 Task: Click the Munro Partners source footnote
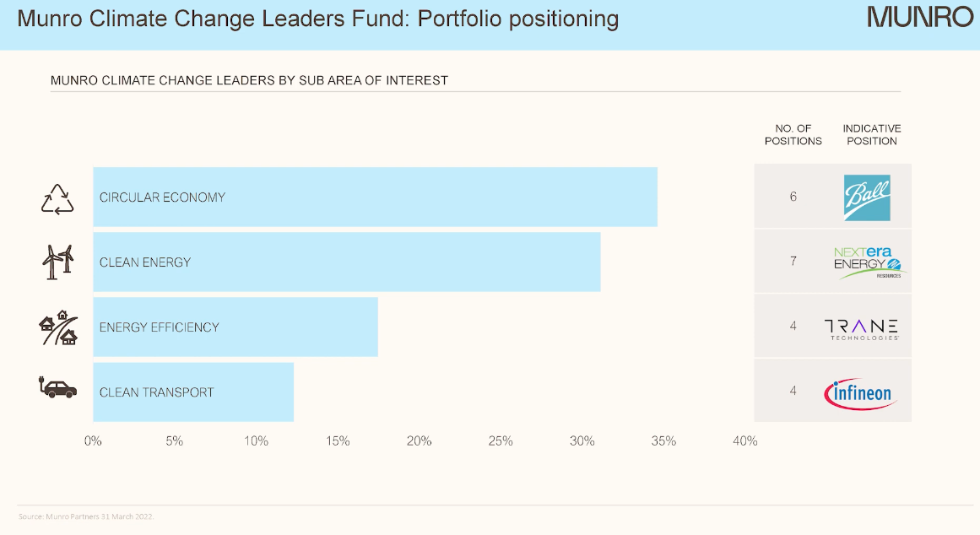[87, 516]
